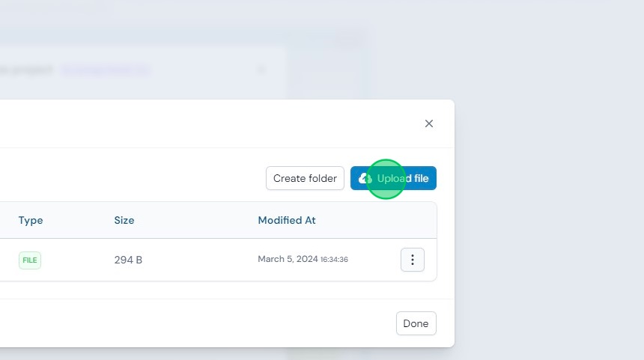The image size is (644, 360).
Task: Click the Upload file button label
Action: pos(403,178)
